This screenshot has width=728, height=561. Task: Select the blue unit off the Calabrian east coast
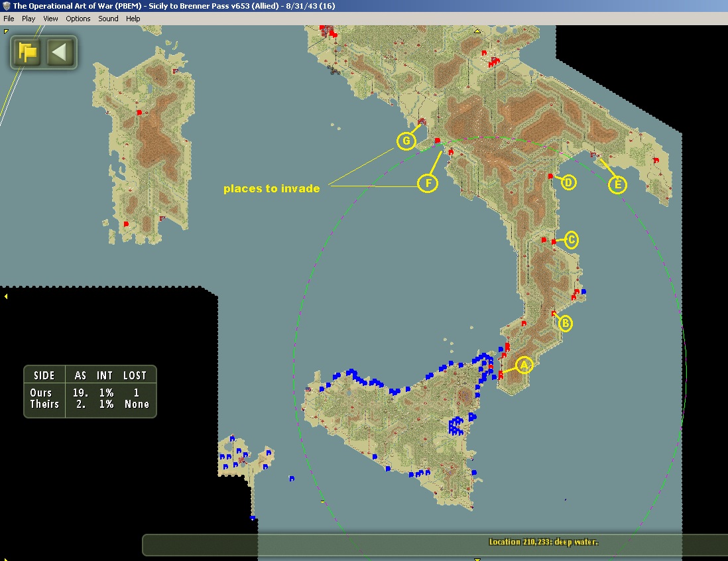click(x=583, y=292)
